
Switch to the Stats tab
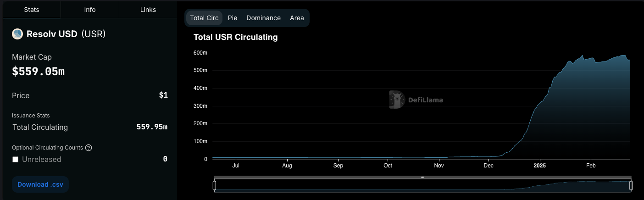click(32, 9)
